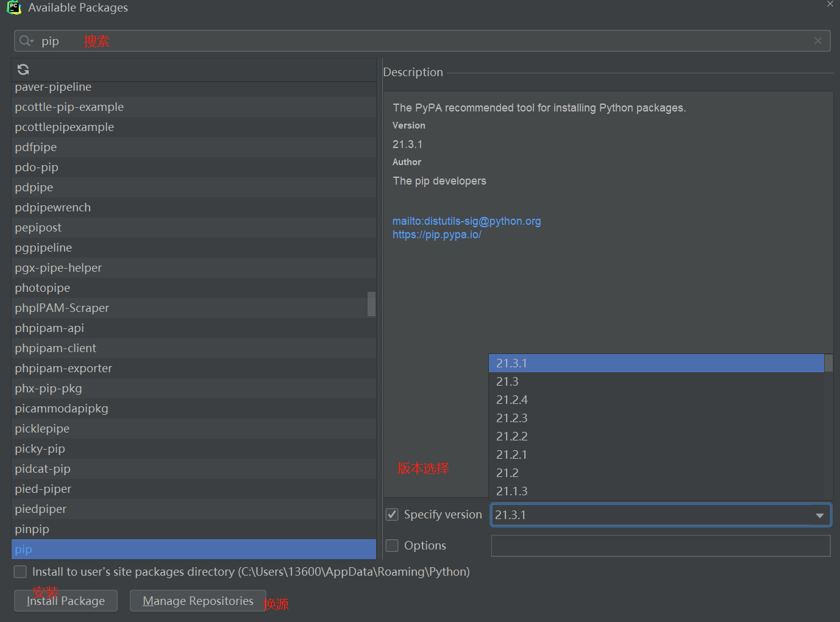Screen dimensions: 840x622
Task: Close the Available Packages dialog
Action: pyautogui.click(x=830, y=4)
